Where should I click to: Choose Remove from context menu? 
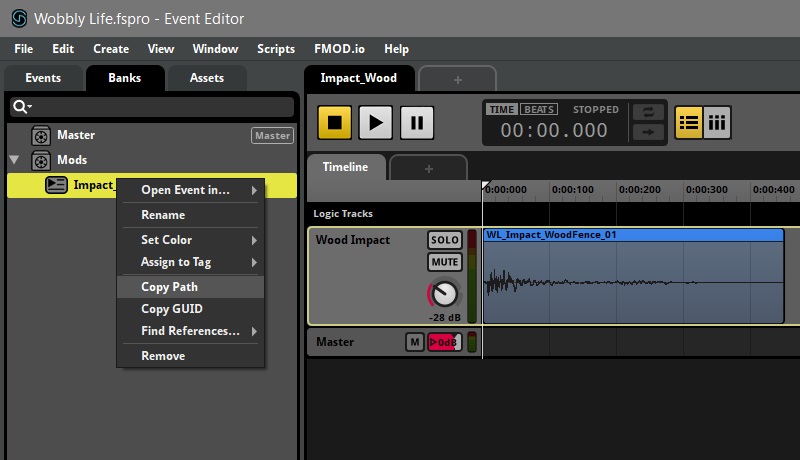coord(190,356)
